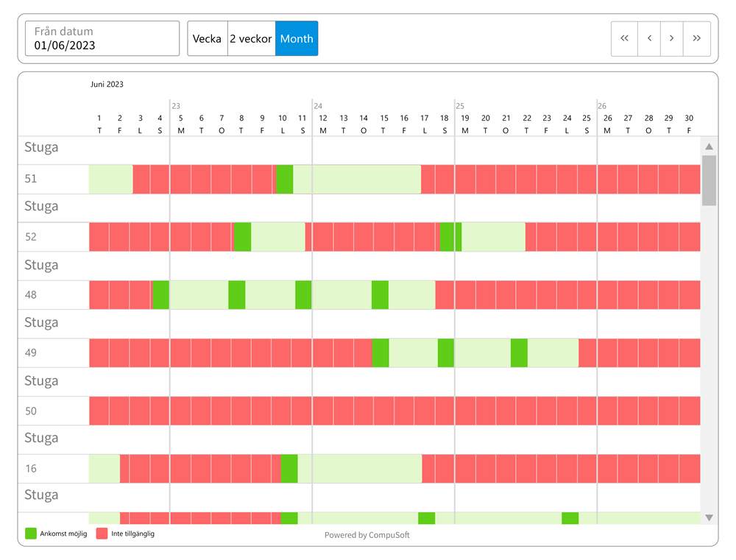Click the Från datum date field
Image resolution: width=736 pixels, height=560 pixels.
[102, 39]
